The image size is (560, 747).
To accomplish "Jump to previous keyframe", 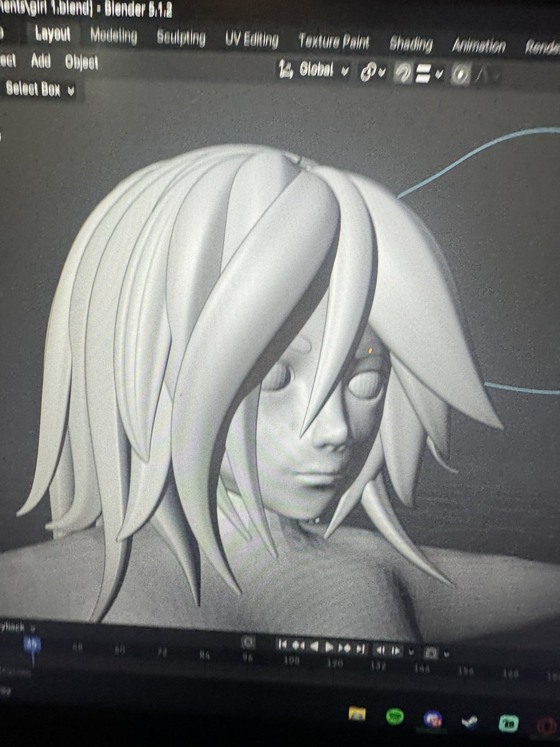I will click(297, 646).
